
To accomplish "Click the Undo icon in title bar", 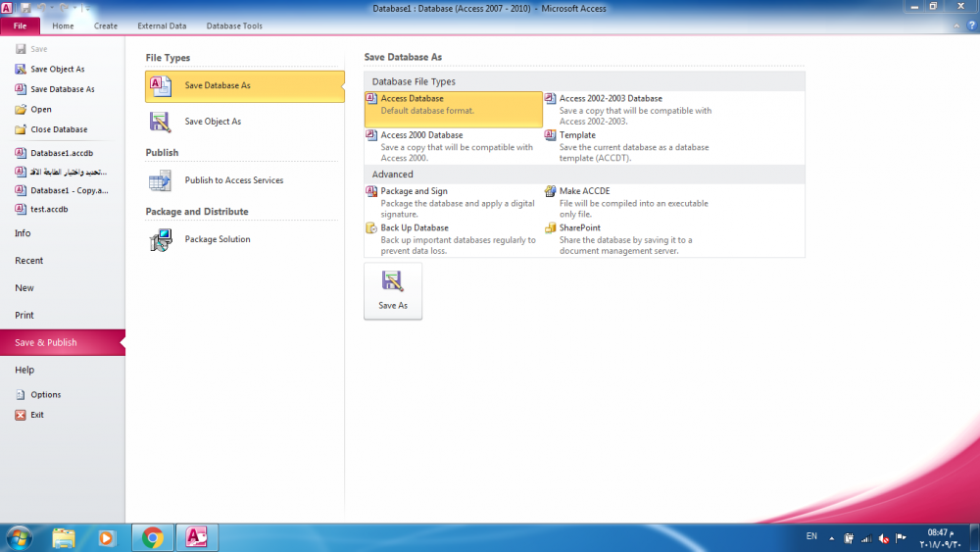I will (42, 8).
